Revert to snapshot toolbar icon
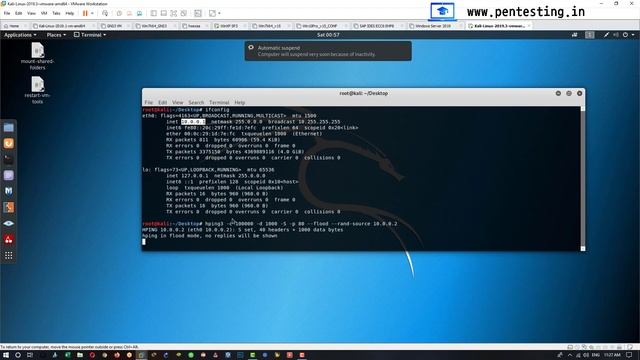 pyautogui.click(x=129, y=13)
